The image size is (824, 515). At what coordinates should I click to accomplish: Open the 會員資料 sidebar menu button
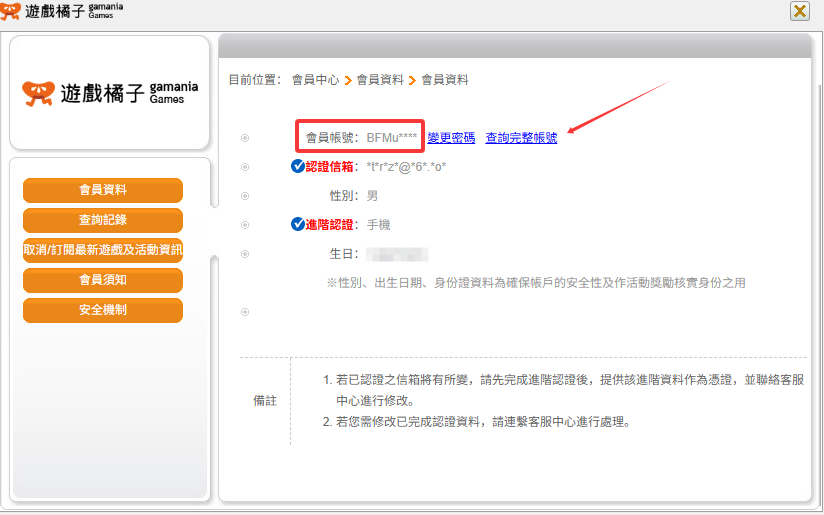coord(103,190)
